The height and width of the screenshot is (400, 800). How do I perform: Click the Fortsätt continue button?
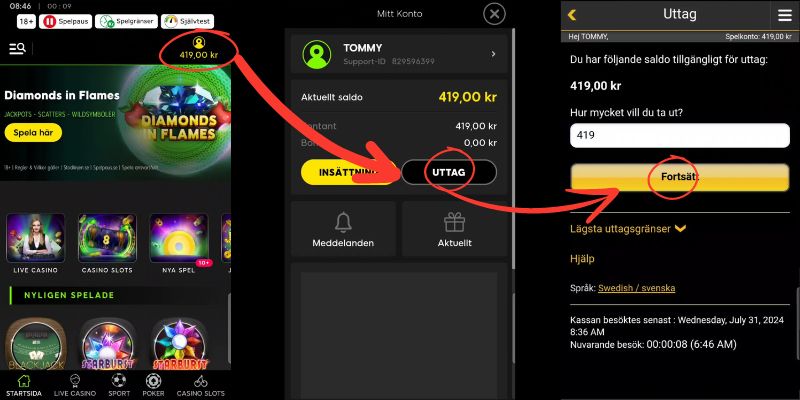tap(680, 178)
